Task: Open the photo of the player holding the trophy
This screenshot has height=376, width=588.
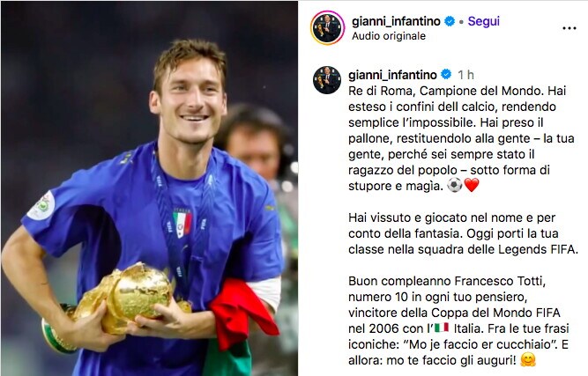Action: pos(149,188)
